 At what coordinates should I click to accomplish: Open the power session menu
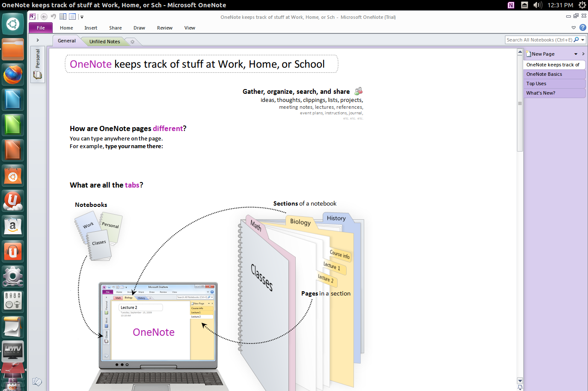point(582,5)
